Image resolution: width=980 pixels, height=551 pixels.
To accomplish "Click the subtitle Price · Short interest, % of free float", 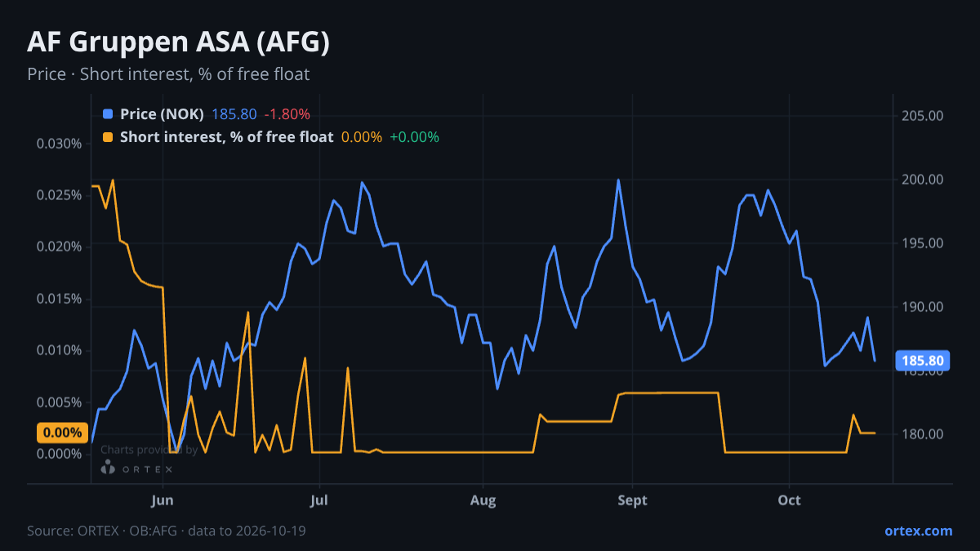I will tap(168, 74).
